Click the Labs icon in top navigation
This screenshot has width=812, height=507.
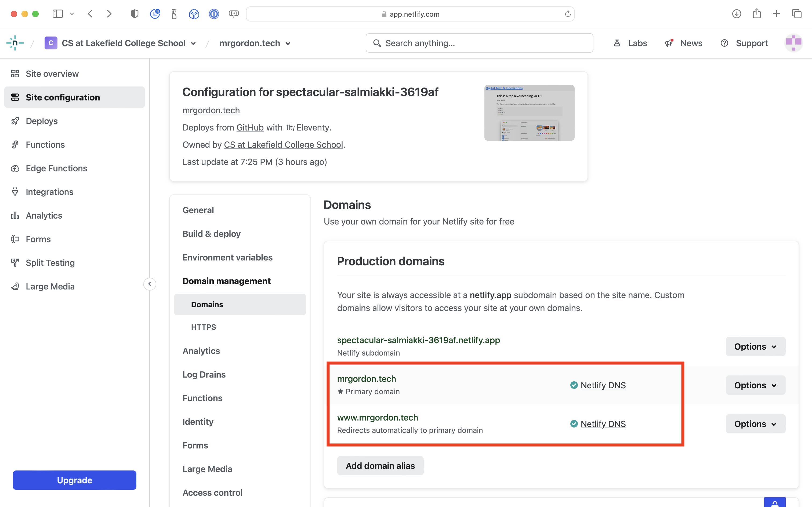618,43
